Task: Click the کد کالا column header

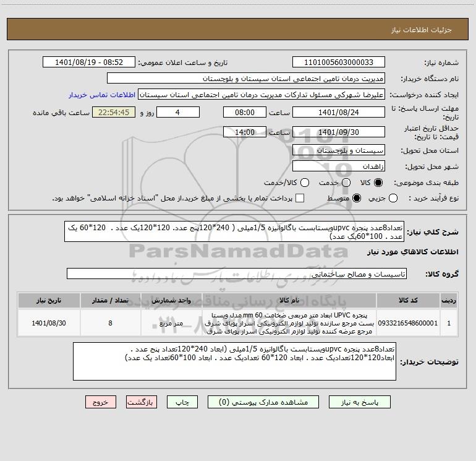Action: click(408, 300)
